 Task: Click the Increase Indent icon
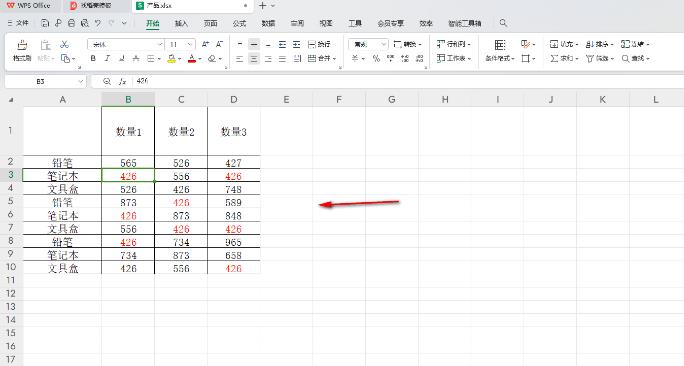click(297, 44)
